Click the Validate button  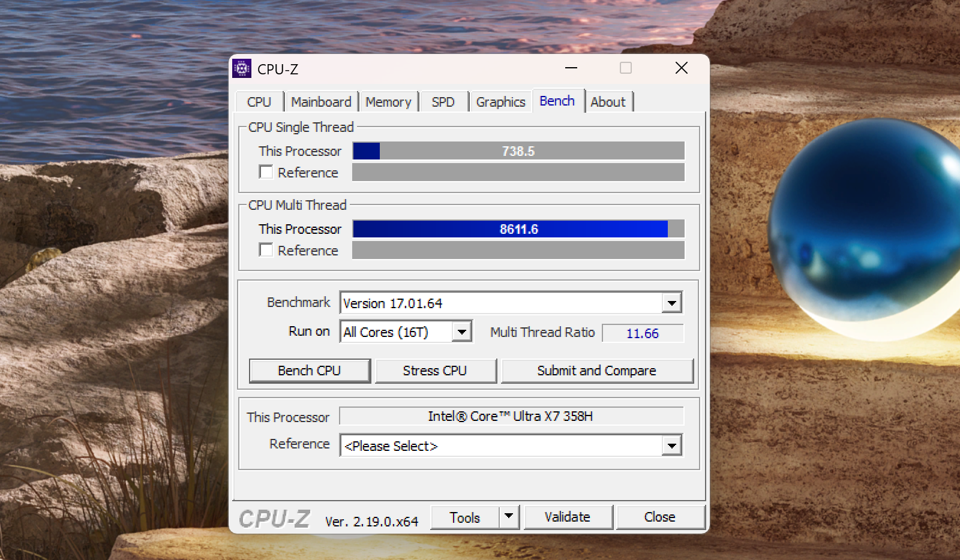(568, 517)
